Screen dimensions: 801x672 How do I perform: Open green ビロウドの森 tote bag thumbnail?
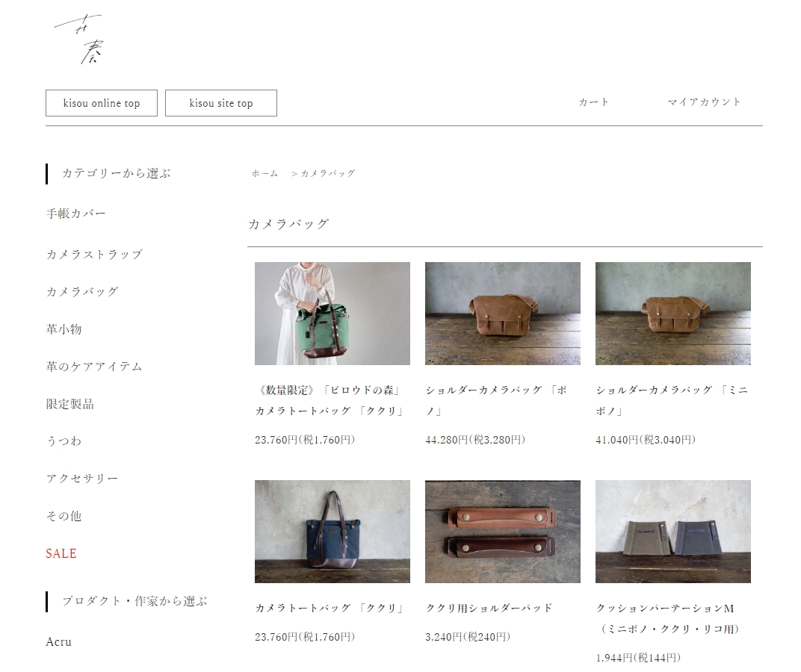[x=333, y=314]
